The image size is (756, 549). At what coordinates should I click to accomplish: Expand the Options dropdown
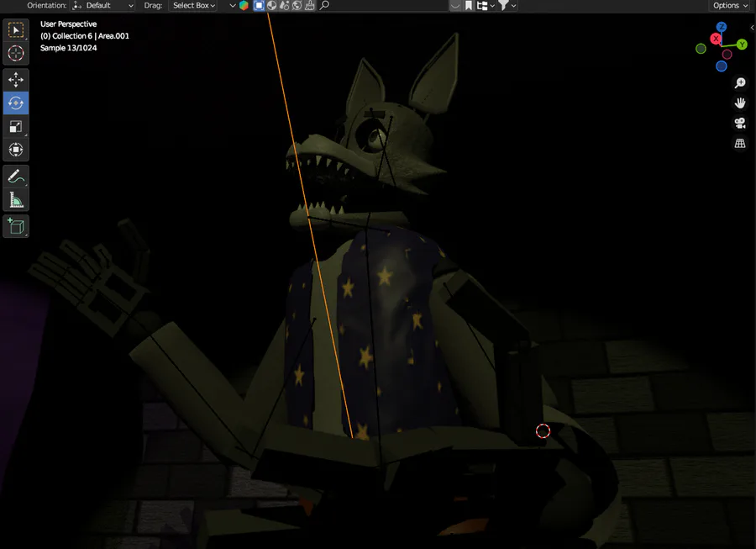(x=730, y=5)
